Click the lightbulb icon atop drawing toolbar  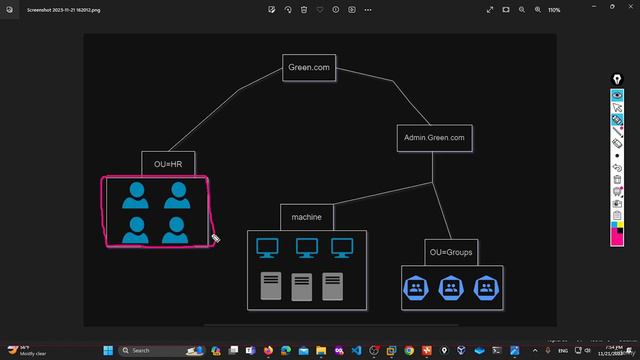(617, 79)
